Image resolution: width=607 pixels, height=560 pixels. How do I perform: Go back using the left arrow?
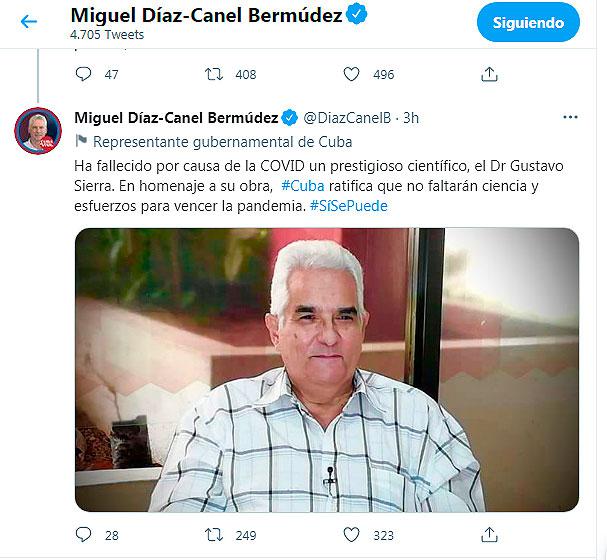click(x=29, y=21)
